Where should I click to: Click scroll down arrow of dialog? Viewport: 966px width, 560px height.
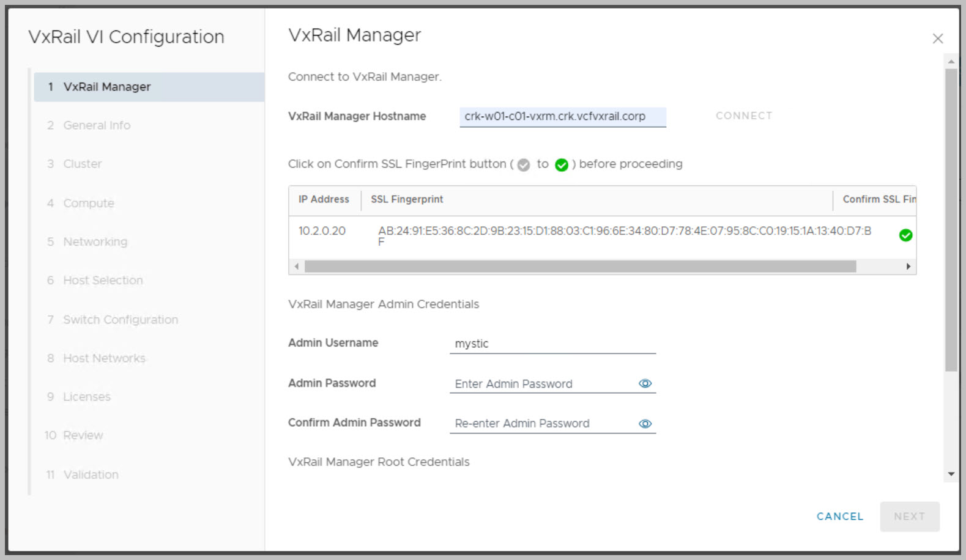(x=951, y=474)
